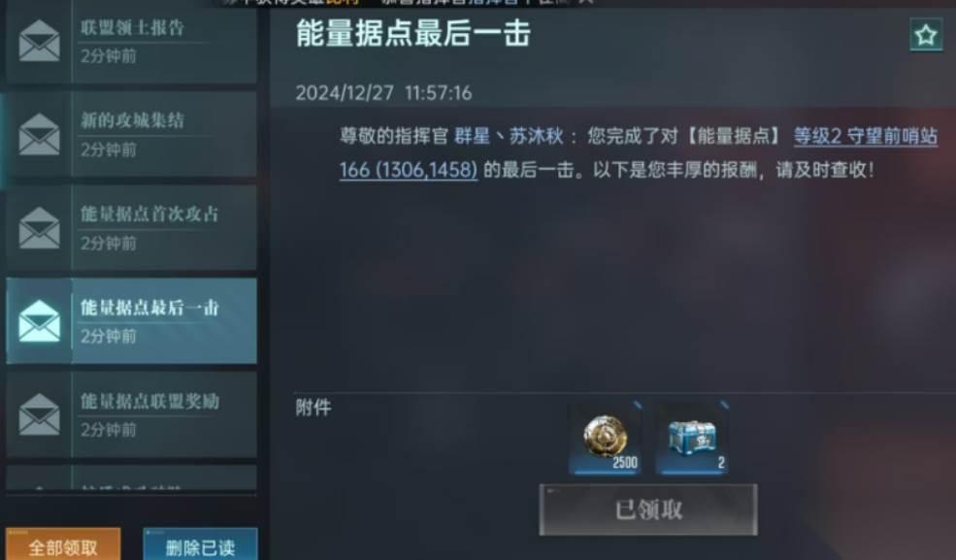Open envelope icon for 新的攻城集结 mail
956x560 pixels.
pyautogui.click(x=39, y=134)
